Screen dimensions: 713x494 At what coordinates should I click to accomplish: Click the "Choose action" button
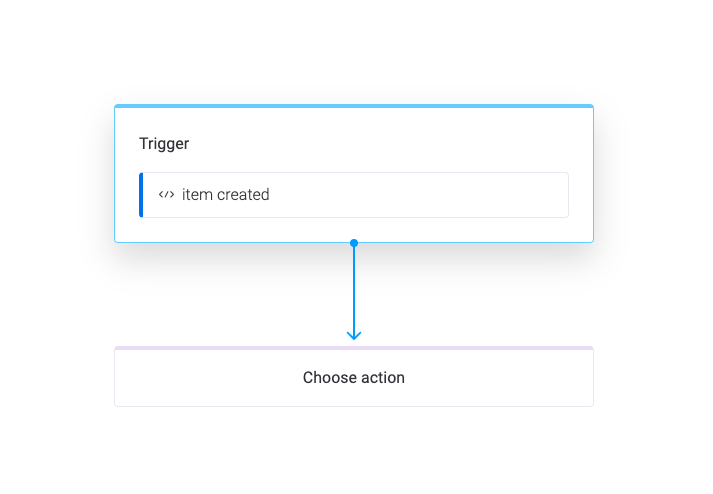click(354, 378)
